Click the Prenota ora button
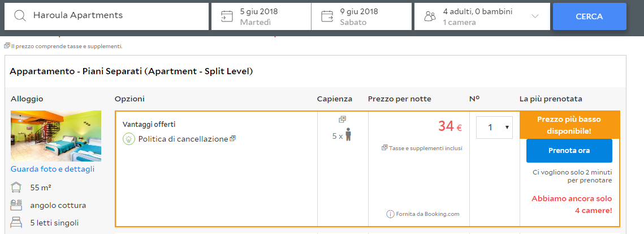Image resolution: width=644 pixels, height=234 pixels. pos(569,151)
